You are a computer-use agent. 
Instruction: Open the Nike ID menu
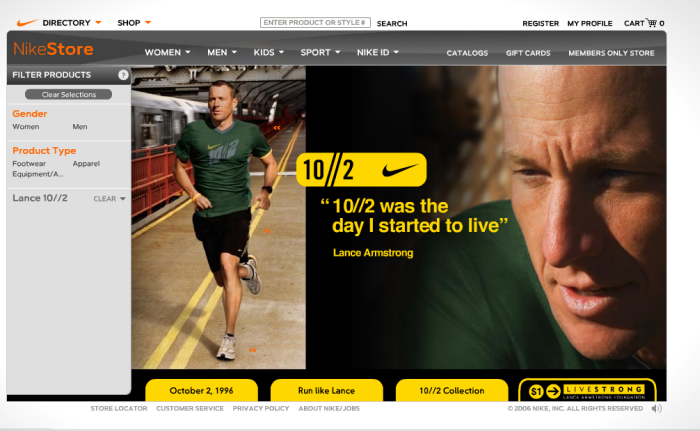[x=378, y=52]
